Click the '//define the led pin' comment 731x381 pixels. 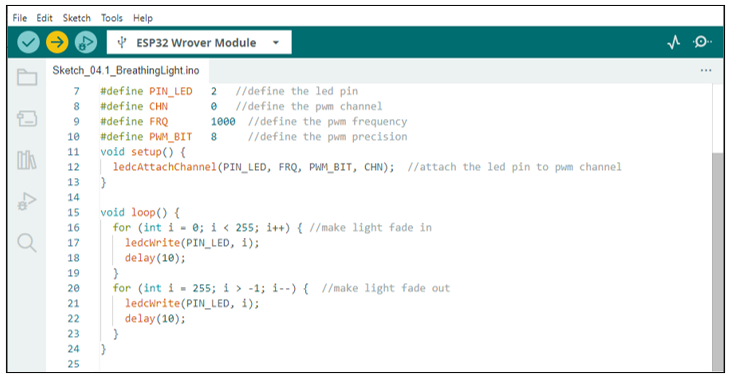(297, 91)
